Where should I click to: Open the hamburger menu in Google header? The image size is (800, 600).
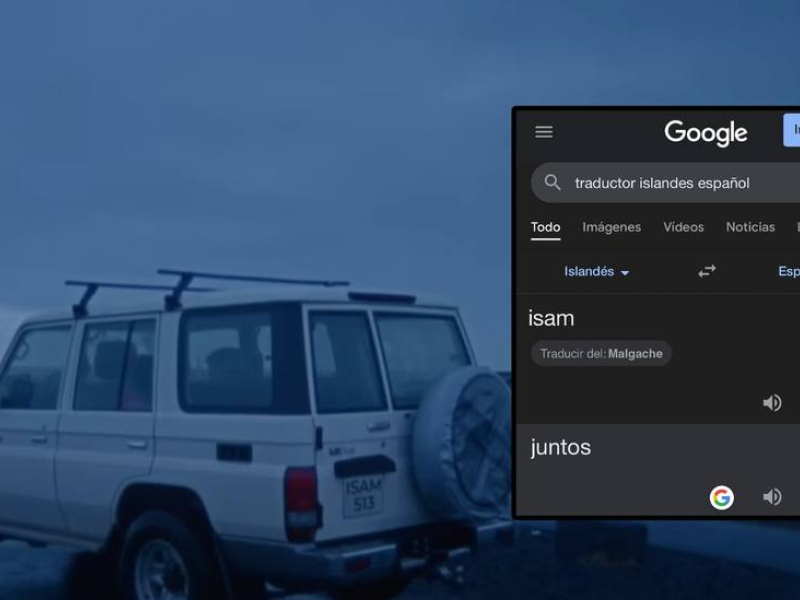[544, 132]
